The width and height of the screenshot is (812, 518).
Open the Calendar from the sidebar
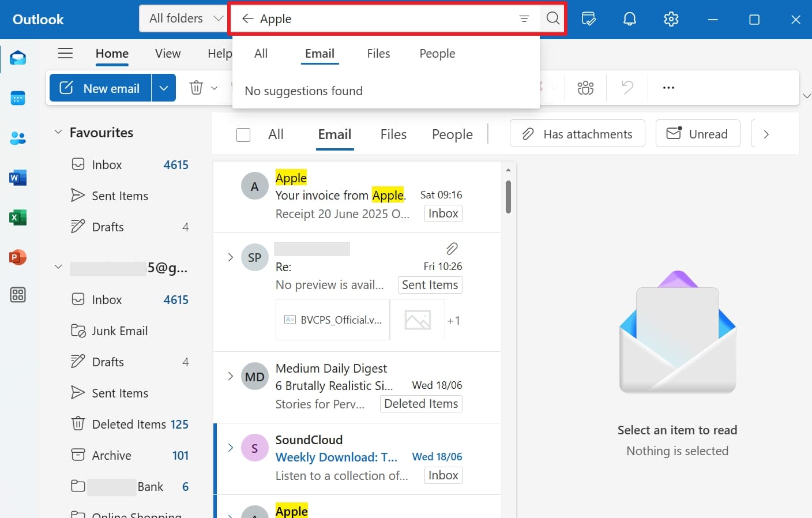[17, 97]
